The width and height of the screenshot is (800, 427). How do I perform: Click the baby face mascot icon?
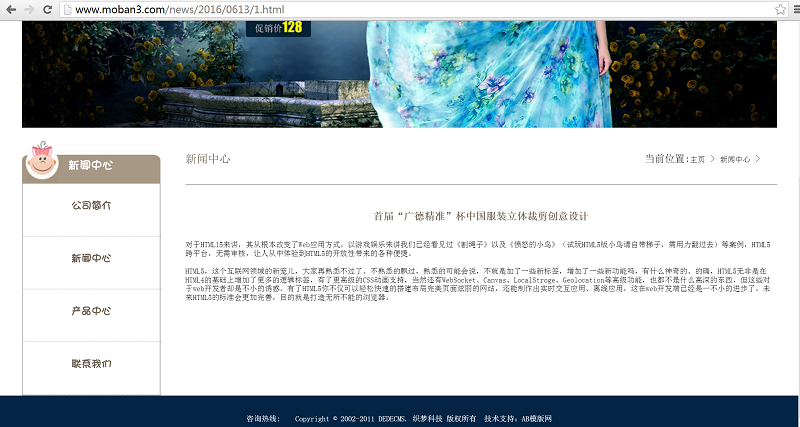pyautogui.click(x=42, y=160)
